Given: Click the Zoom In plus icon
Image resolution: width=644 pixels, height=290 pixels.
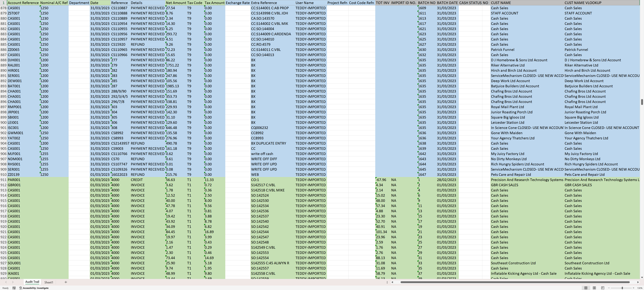Looking at the screenshot, I should [x=633, y=288].
